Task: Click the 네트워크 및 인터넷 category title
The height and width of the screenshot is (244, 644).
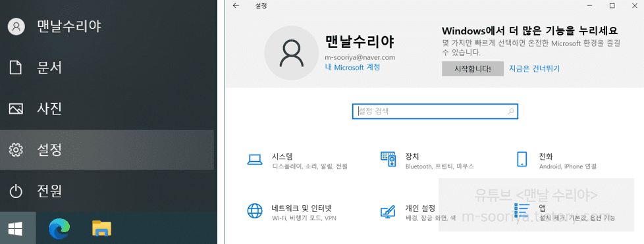Action: pyautogui.click(x=302, y=208)
